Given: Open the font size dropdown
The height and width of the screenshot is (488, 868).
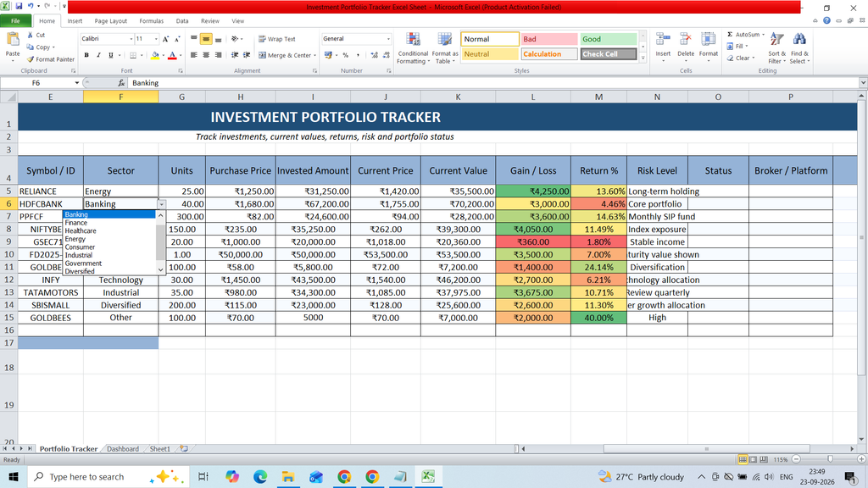Looking at the screenshot, I should [x=156, y=39].
